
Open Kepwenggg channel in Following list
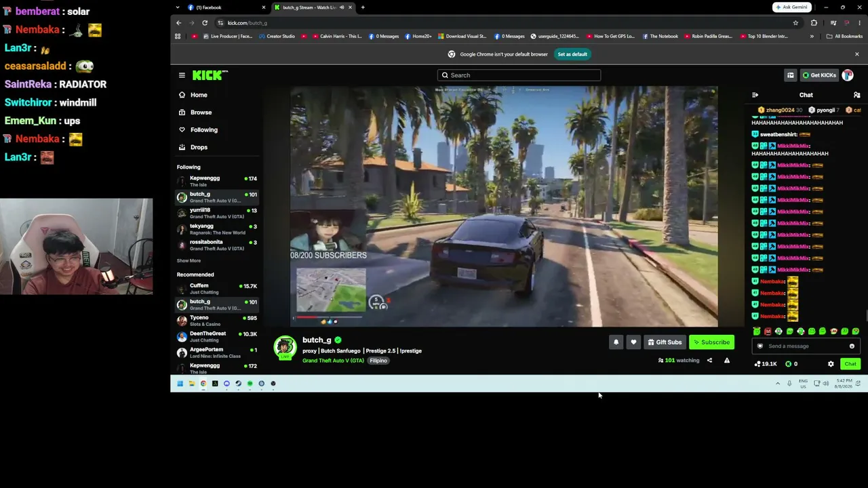(x=217, y=181)
